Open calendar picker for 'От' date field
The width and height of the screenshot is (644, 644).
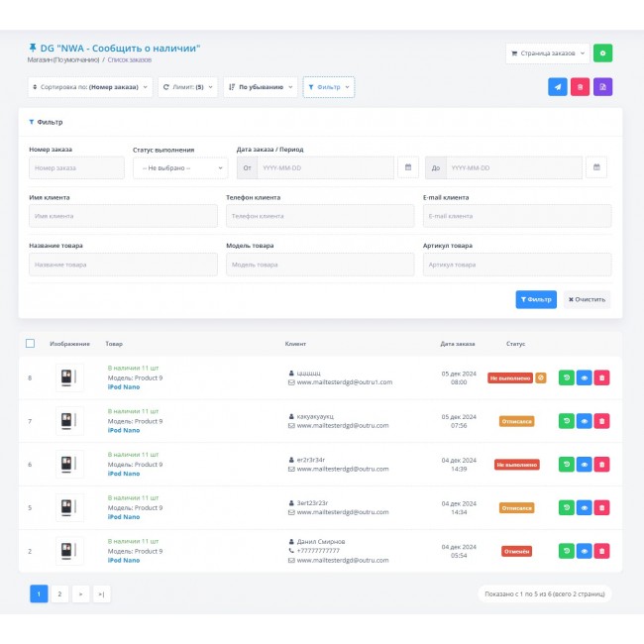point(408,167)
